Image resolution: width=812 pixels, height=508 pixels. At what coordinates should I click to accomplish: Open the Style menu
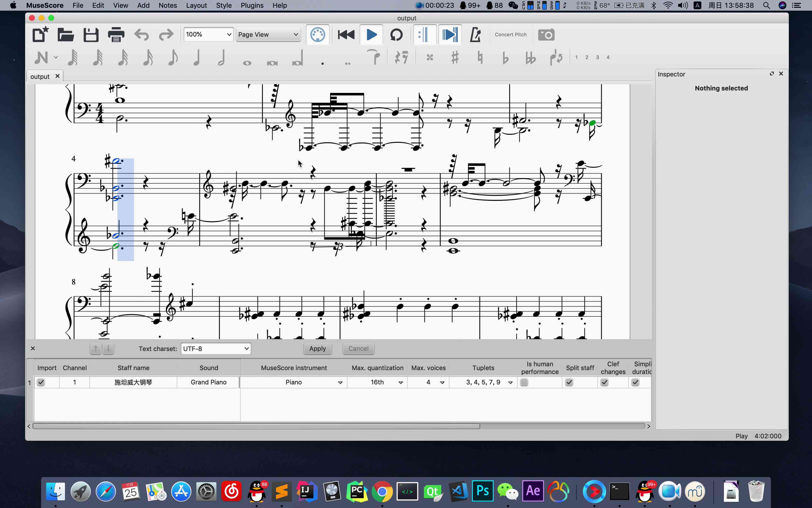tap(224, 5)
